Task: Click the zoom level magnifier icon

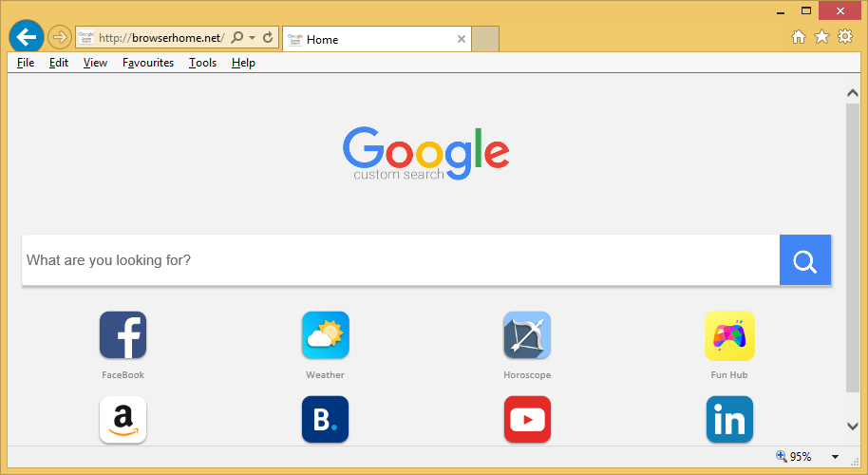Action: point(781,456)
